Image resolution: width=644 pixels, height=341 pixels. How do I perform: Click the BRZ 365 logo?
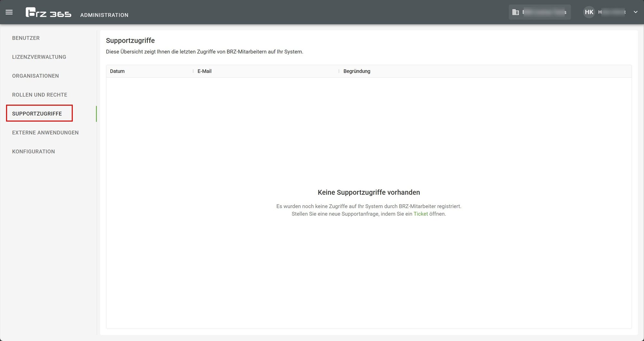48,12
